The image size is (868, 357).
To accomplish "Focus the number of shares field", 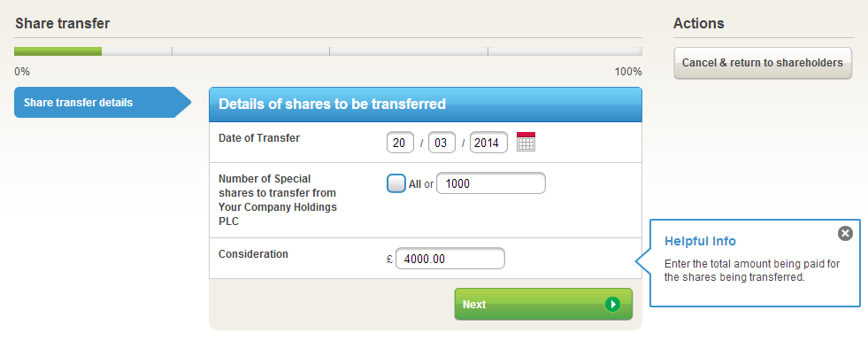I will click(490, 183).
